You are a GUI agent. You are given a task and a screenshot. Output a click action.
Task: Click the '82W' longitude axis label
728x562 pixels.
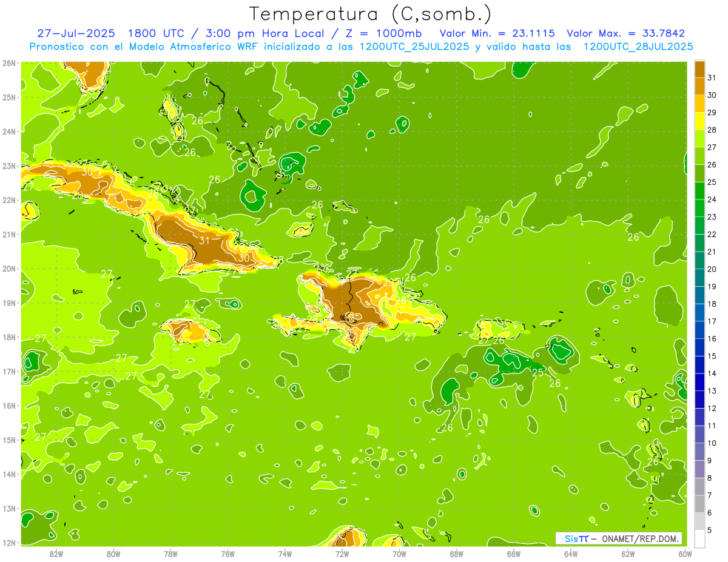[56, 554]
